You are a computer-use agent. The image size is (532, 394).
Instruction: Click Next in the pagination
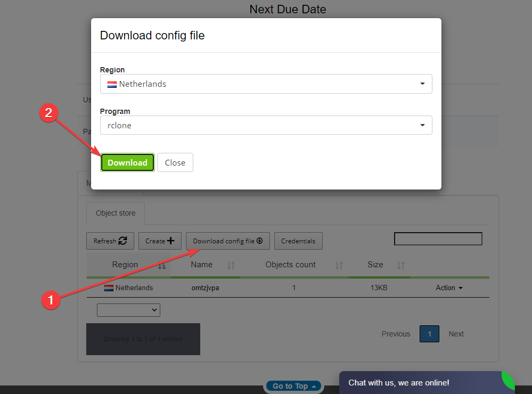point(456,334)
